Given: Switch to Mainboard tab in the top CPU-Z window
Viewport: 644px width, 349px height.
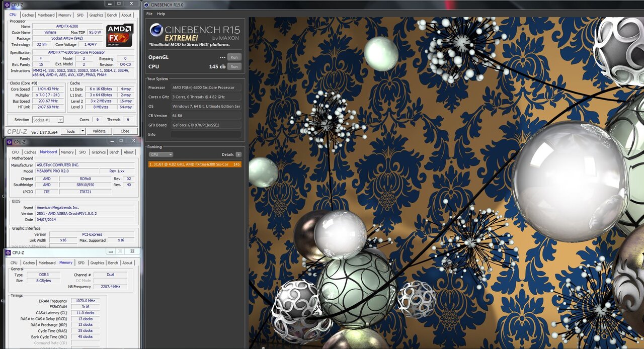Looking at the screenshot, I should tap(46, 15).
